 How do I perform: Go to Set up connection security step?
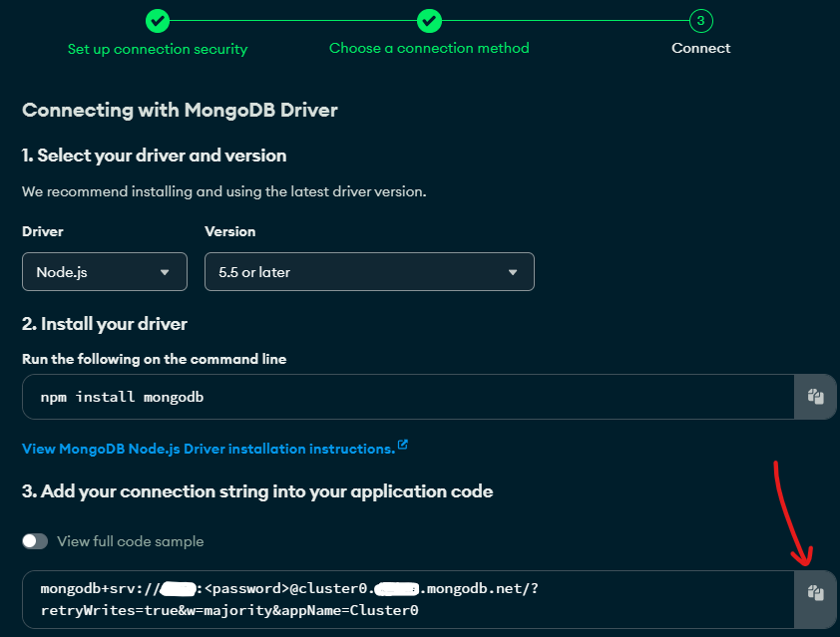tap(158, 49)
